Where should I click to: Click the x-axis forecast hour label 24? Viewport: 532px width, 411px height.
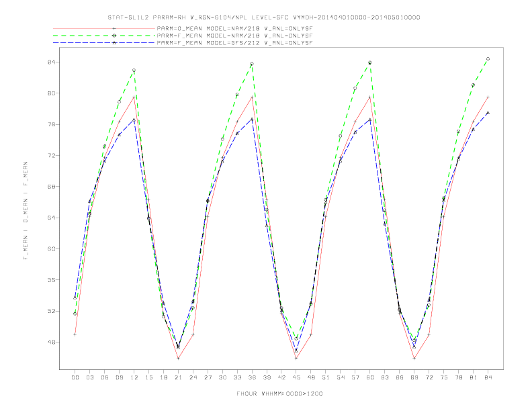[193, 377]
